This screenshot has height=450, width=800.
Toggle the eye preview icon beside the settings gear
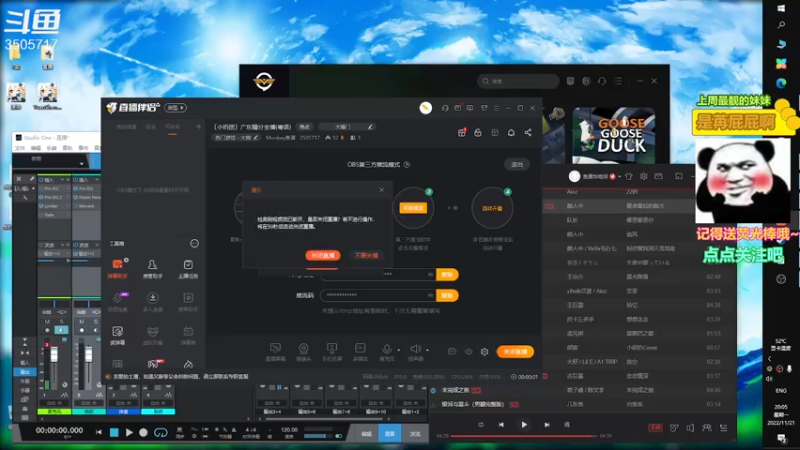(x=468, y=352)
